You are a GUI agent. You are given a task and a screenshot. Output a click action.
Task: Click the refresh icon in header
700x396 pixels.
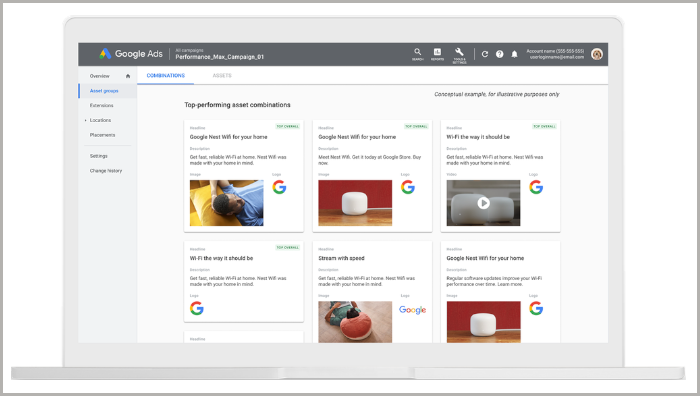[485, 54]
